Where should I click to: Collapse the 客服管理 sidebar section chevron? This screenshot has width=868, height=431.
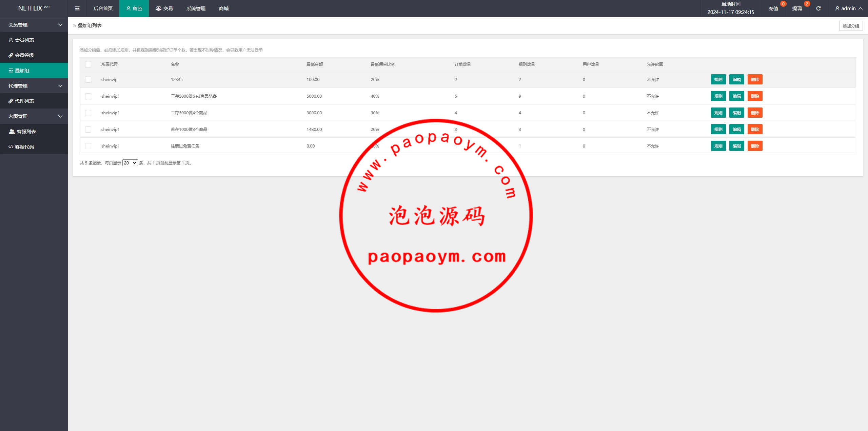point(60,116)
